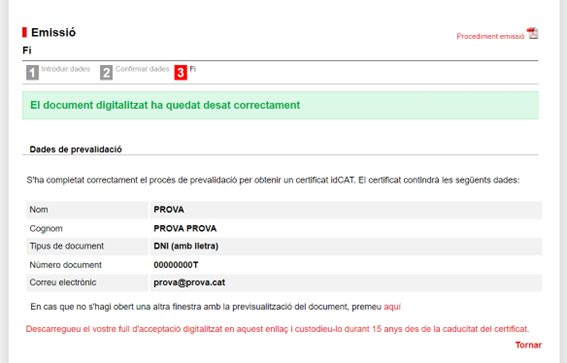Click the Nom label
This screenshot has height=363, width=567.
[39, 210]
